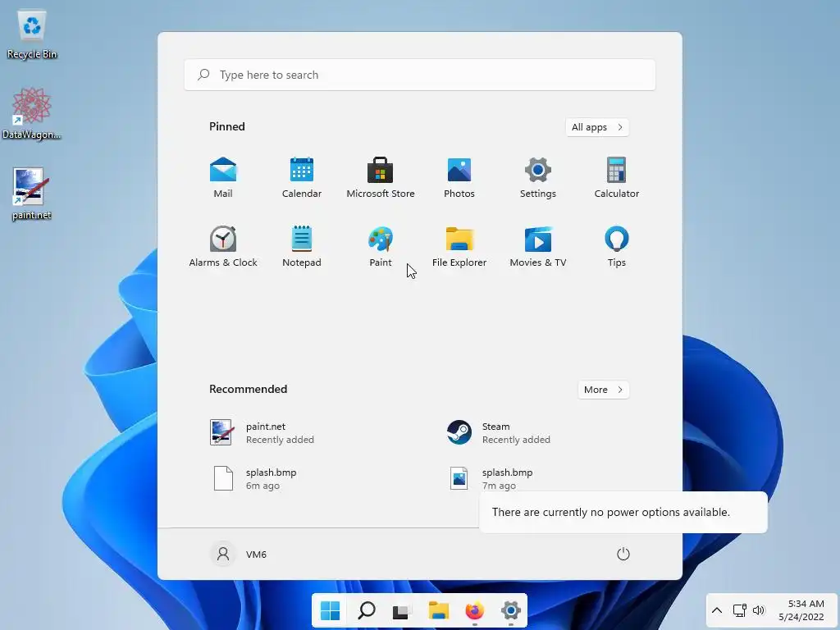The height and width of the screenshot is (630, 840).
Task: Open Microsoft Store from pinned apps
Action: click(x=381, y=178)
